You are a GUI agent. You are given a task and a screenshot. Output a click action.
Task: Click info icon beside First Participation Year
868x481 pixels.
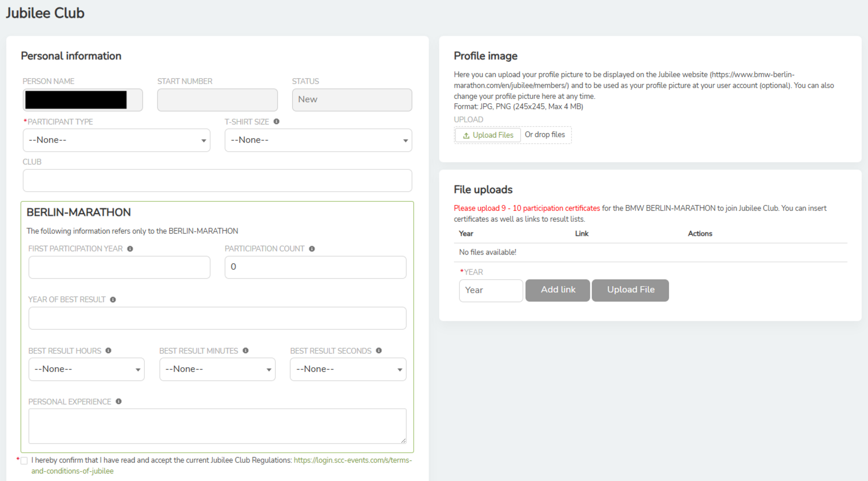[130, 249]
